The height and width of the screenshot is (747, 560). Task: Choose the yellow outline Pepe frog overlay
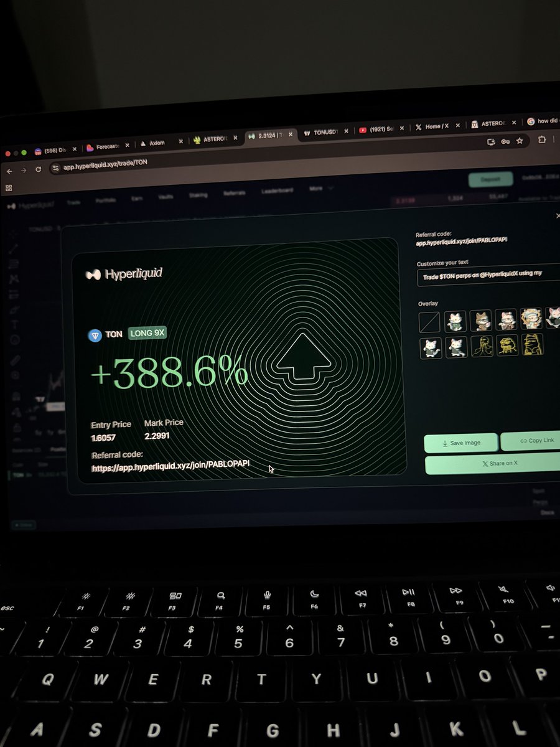point(506,345)
